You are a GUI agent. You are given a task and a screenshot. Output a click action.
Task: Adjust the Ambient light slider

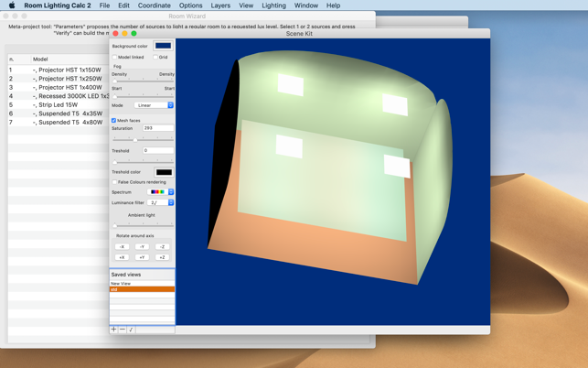click(x=143, y=225)
